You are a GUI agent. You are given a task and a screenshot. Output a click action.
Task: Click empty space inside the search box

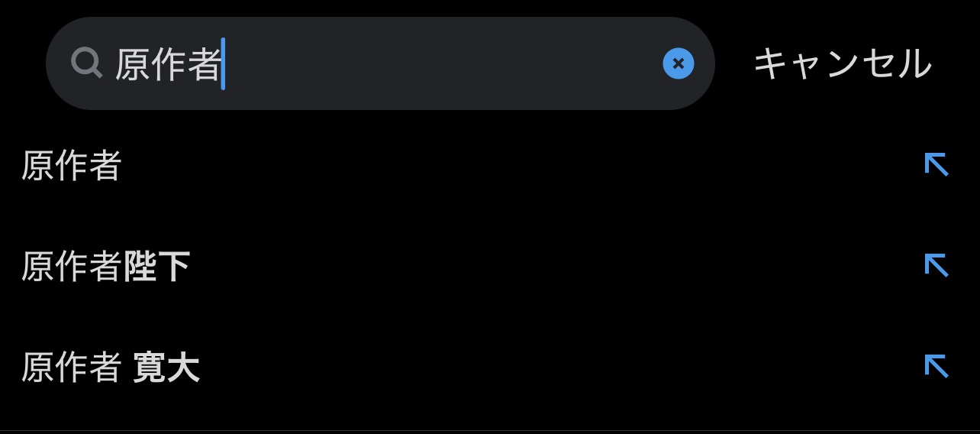pos(443,64)
